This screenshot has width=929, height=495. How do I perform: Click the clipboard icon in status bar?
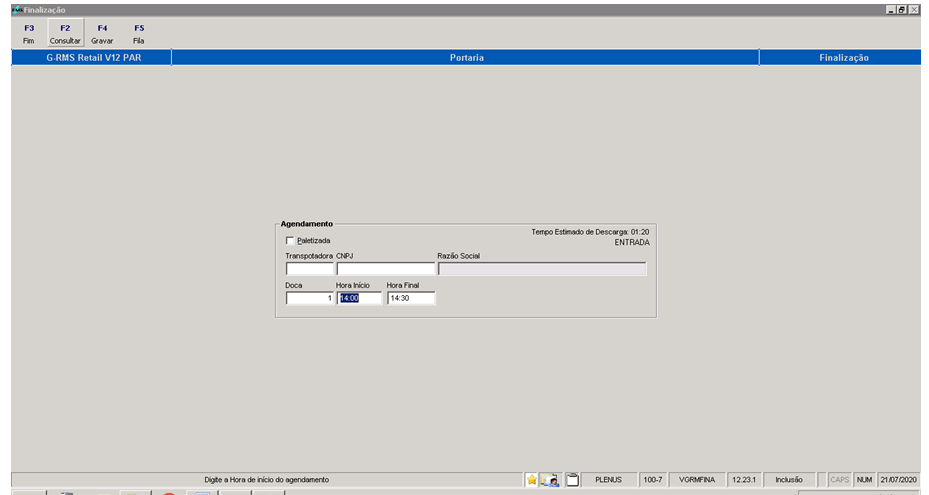pyautogui.click(x=572, y=480)
